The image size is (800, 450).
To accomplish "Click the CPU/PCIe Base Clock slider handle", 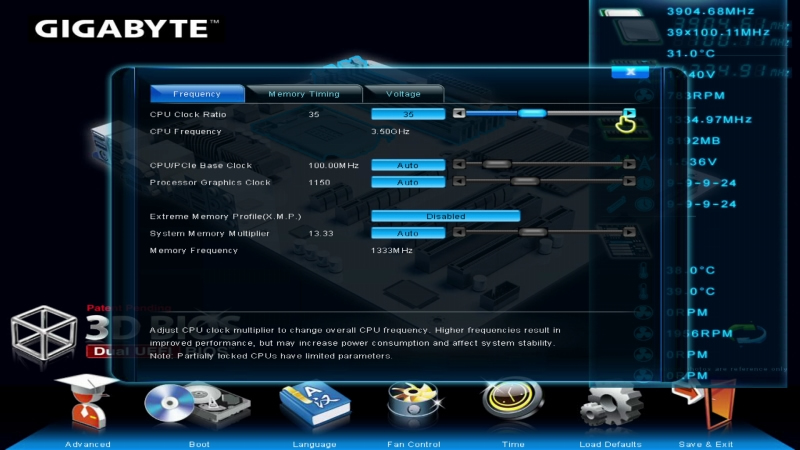I will (496, 164).
